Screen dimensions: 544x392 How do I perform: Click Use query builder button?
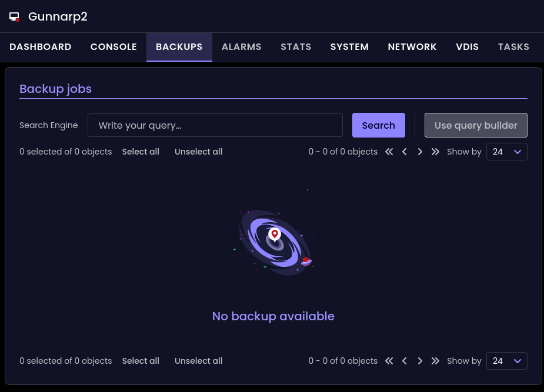click(x=476, y=125)
